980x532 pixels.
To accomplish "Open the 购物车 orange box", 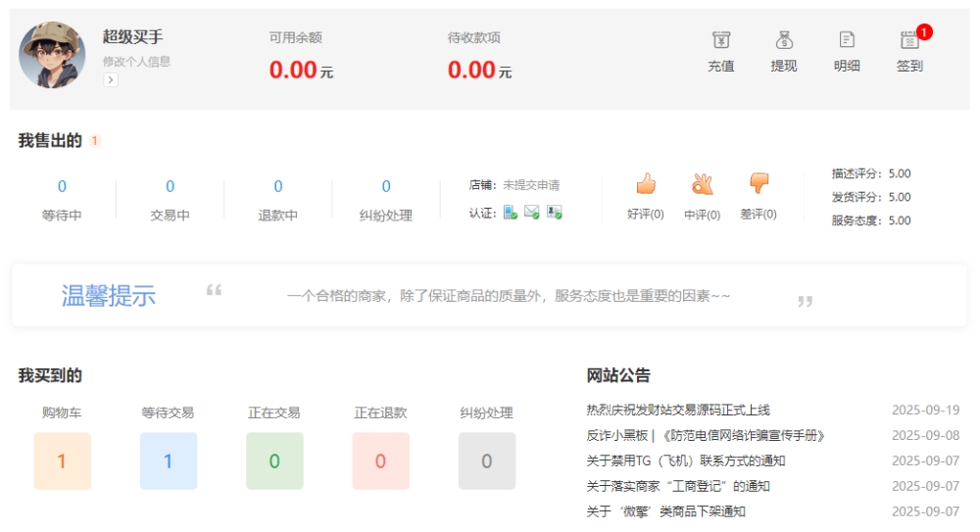I will pyautogui.click(x=62, y=460).
